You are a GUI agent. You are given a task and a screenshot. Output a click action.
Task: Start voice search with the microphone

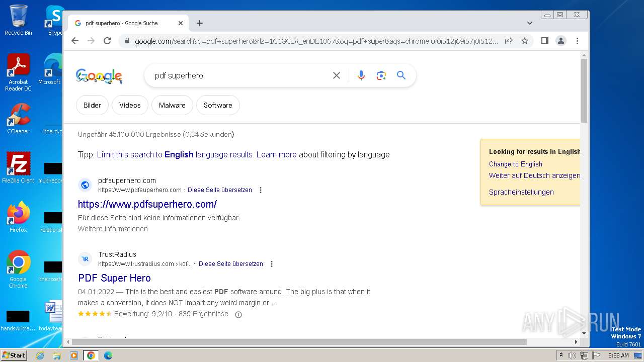coord(361,75)
